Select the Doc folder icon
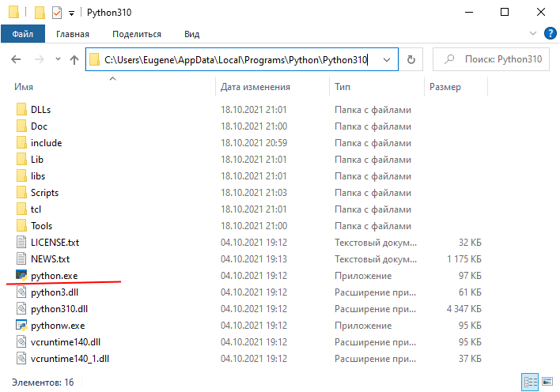 point(21,126)
